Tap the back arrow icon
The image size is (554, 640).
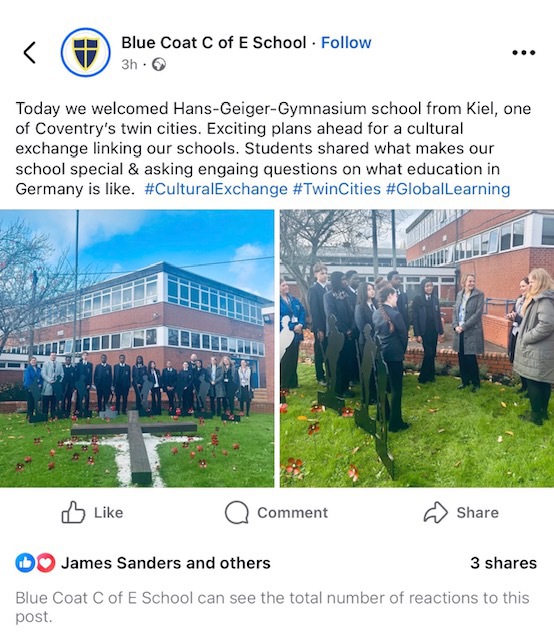click(30, 53)
